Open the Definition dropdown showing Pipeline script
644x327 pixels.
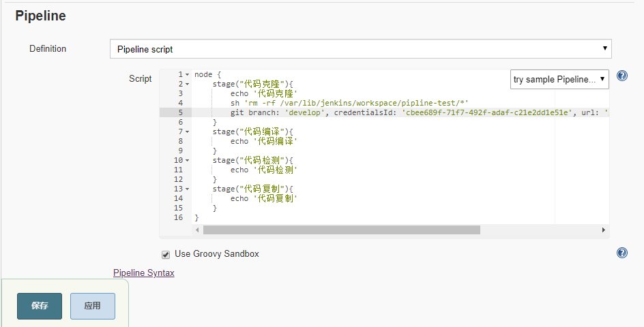pos(360,49)
